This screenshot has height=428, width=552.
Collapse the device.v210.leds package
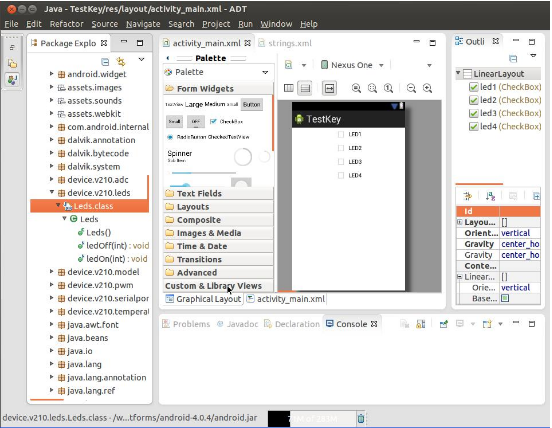(51, 192)
